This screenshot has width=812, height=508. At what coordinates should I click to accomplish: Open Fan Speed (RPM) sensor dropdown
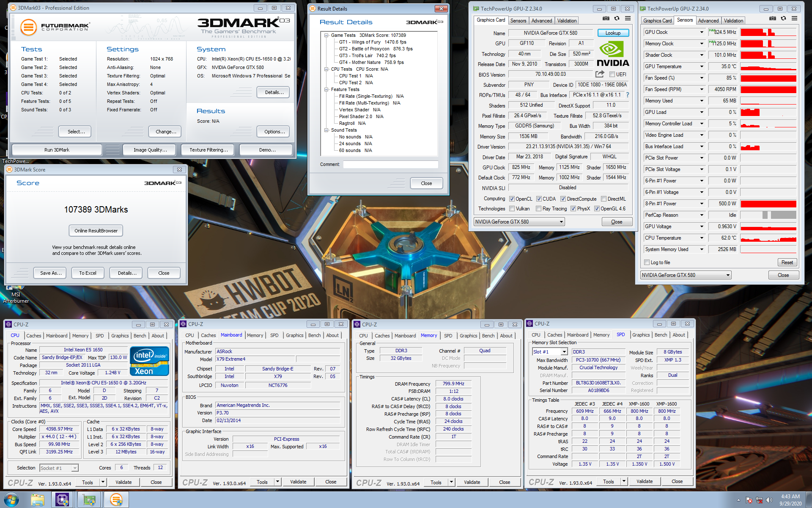pos(702,89)
